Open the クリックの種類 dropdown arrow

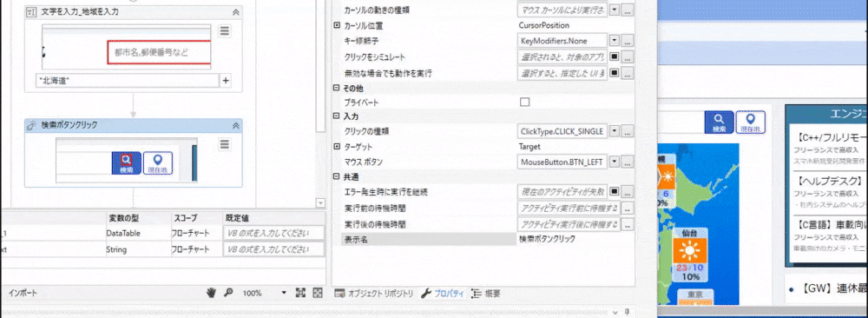tap(614, 131)
